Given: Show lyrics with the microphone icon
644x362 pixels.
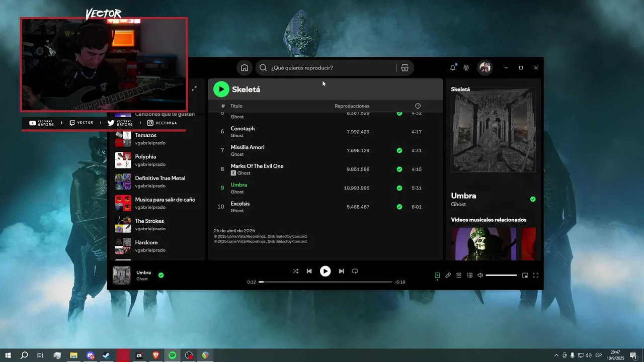Looking at the screenshot, I should tap(448, 275).
